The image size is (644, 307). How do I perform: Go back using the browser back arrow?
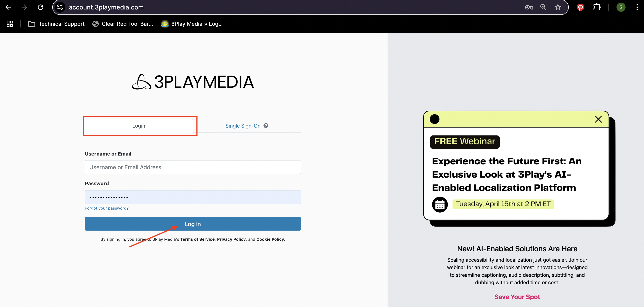pyautogui.click(x=8, y=7)
